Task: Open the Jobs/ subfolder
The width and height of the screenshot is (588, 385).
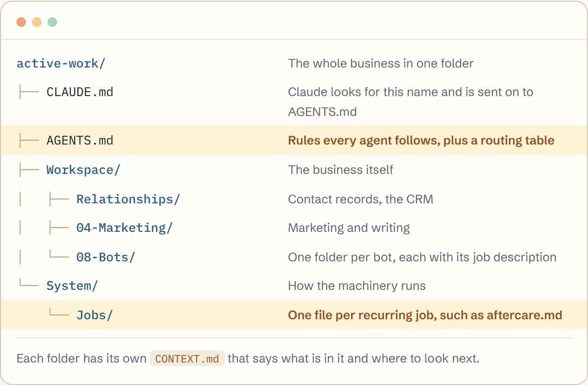Action: (x=95, y=315)
